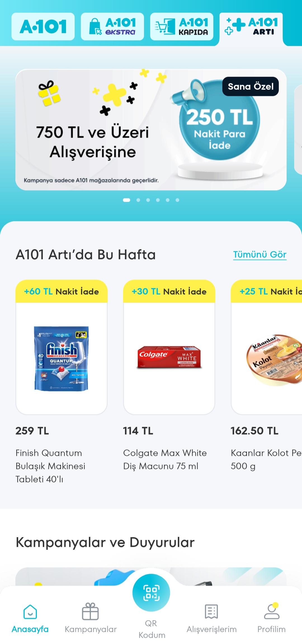Open Finish Quantum product image

click(x=62, y=359)
